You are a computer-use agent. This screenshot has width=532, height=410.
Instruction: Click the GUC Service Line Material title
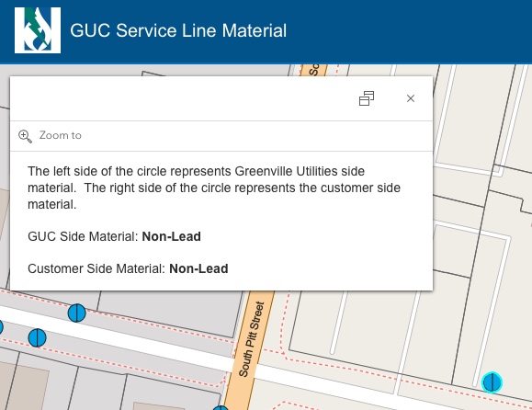tap(178, 30)
